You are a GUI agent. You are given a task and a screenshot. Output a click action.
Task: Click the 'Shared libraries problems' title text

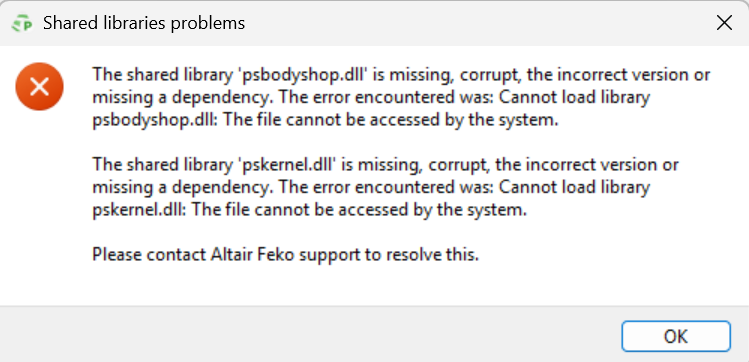click(144, 23)
